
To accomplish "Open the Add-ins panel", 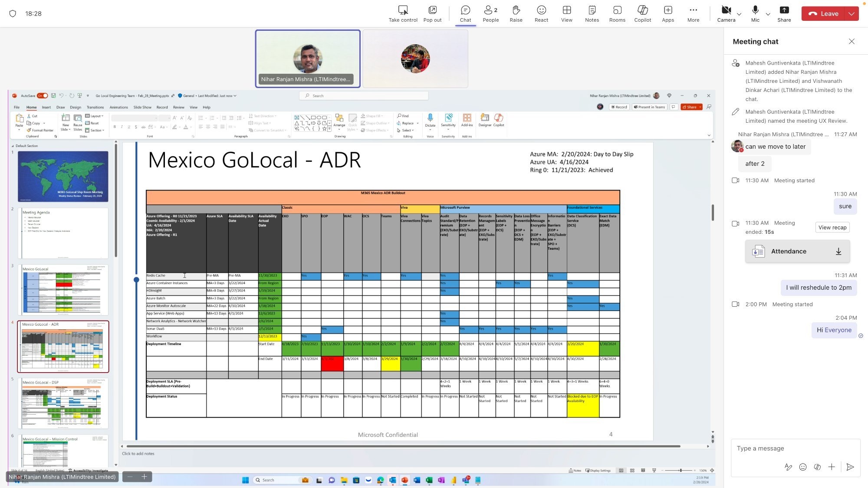I will pos(467,121).
